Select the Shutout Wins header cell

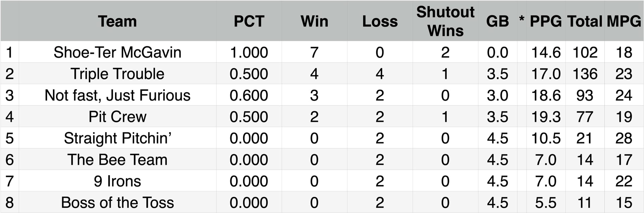(x=445, y=21)
